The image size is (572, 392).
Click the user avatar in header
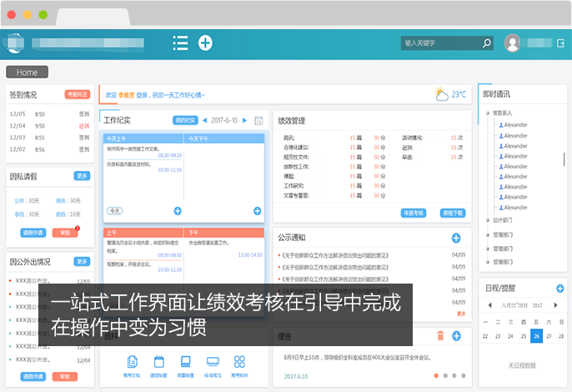(513, 43)
